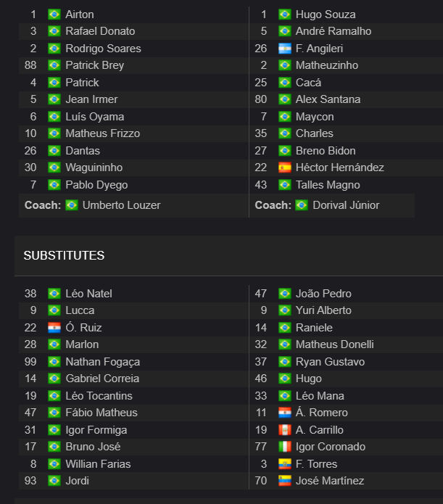
Task: Click the SUBSTITUTES section header
Action: click(64, 255)
